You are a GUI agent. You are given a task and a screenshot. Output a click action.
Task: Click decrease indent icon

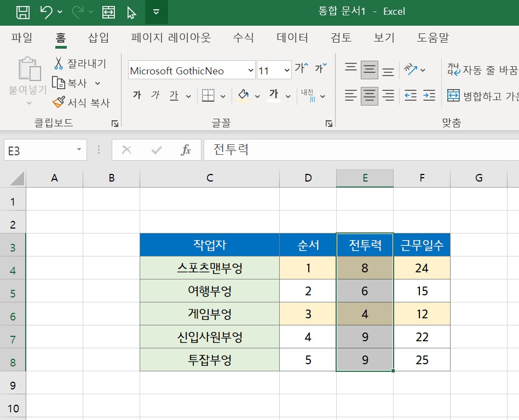411,96
